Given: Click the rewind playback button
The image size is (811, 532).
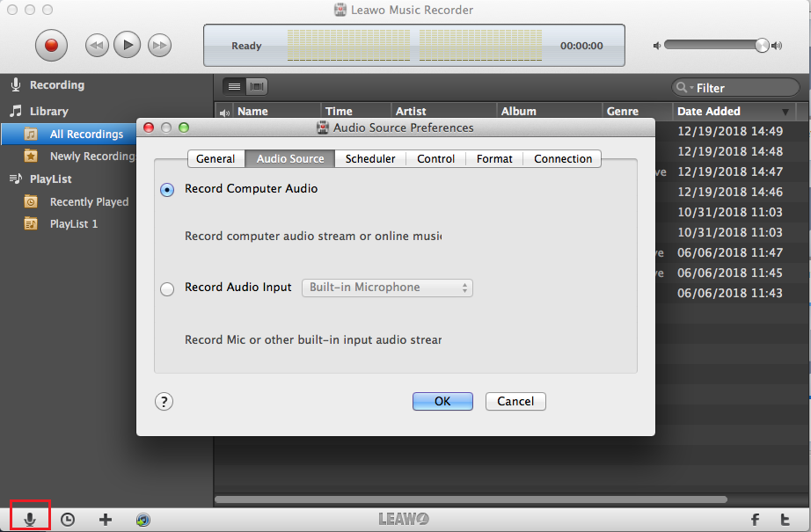Looking at the screenshot, I should pos(96,45).
